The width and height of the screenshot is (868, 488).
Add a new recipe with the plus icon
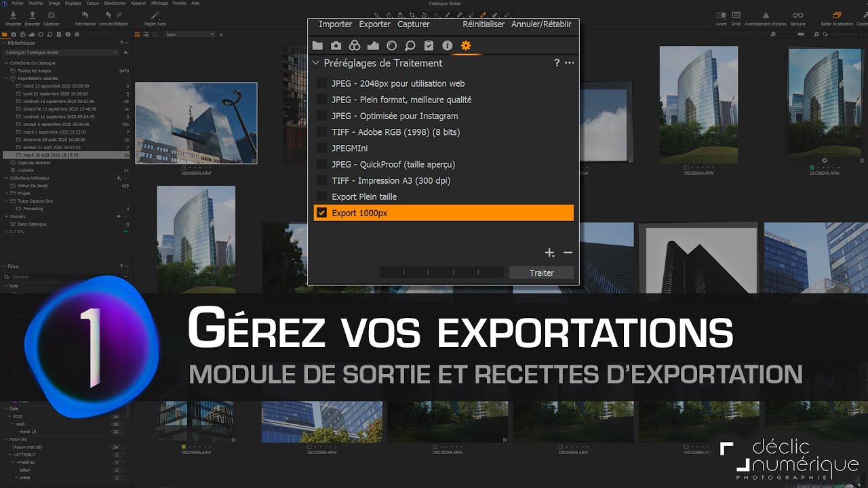click(x=550, y=253)
